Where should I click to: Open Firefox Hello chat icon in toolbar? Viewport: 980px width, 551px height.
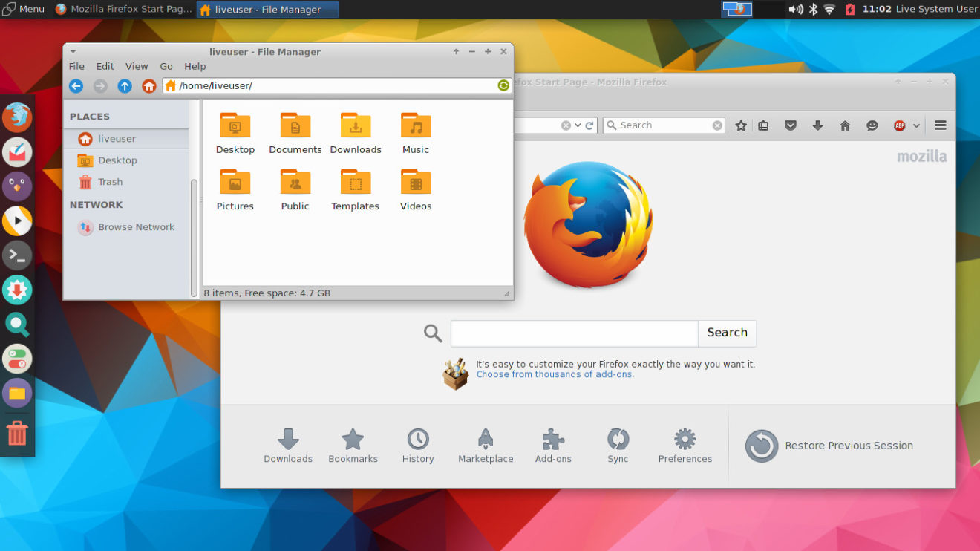[x=872, y=125]
